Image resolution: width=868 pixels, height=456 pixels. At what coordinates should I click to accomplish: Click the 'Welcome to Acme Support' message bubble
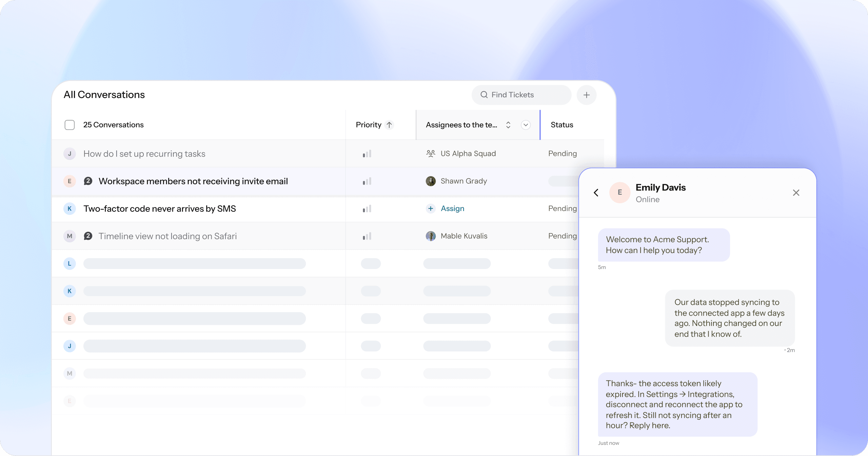664,245
